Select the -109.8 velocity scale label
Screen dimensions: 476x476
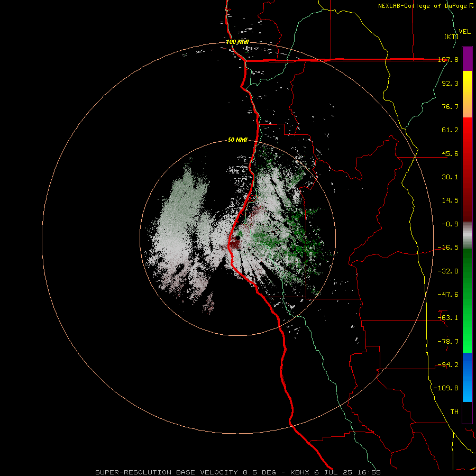(446, 388)
